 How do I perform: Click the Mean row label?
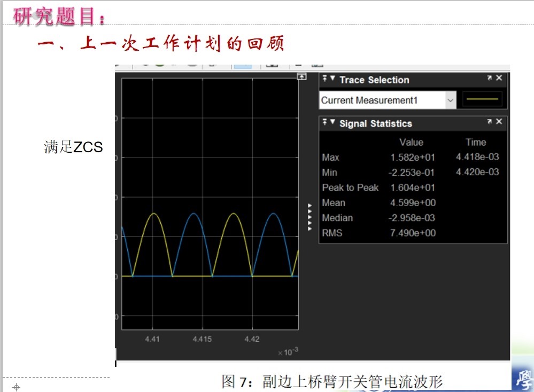334,203
